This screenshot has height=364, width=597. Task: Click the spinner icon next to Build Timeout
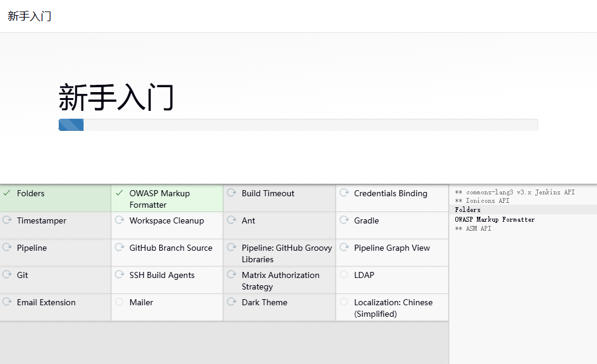(231, 193)
